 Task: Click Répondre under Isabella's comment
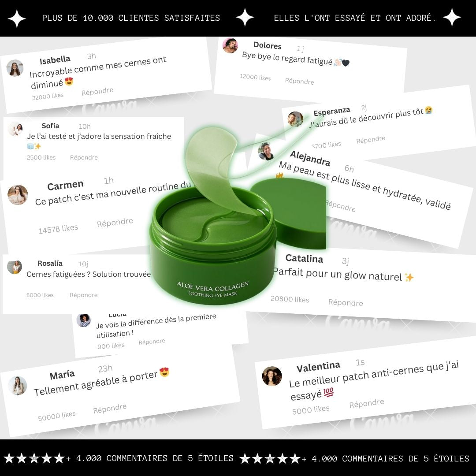tap(97, 91)
